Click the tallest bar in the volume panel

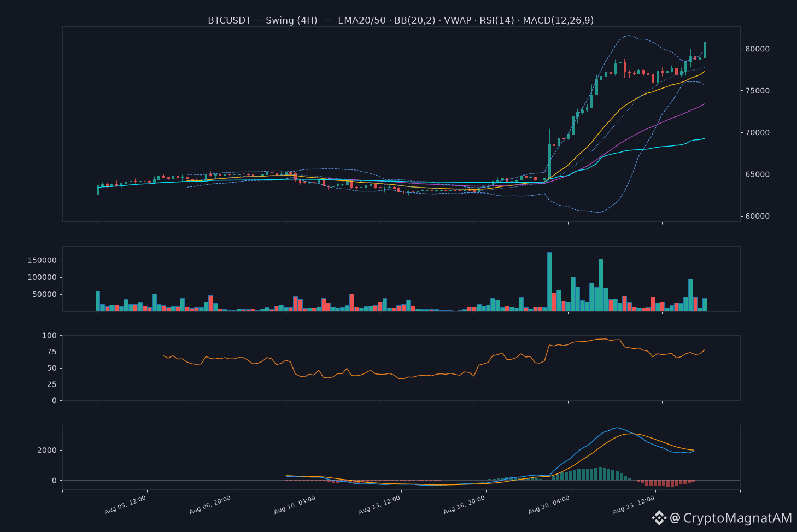(549, 282)
